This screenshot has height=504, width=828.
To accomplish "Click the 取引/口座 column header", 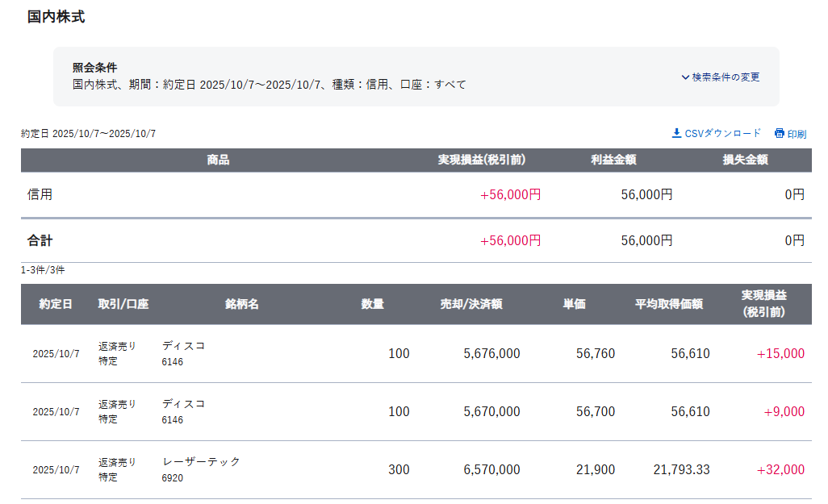I will point(123,304).
